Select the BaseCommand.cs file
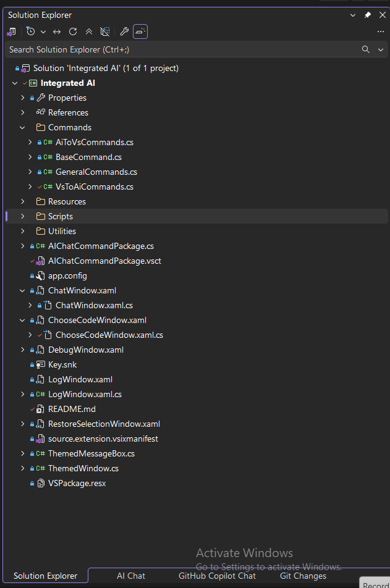The image size is (390, 588). [88, 157]
